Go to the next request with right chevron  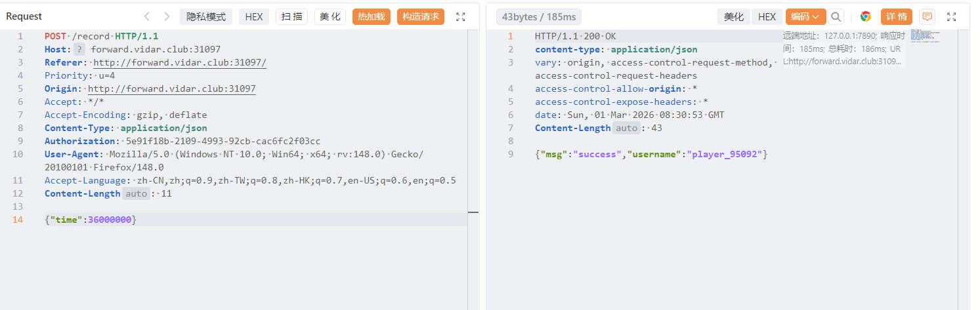(167, 17)
